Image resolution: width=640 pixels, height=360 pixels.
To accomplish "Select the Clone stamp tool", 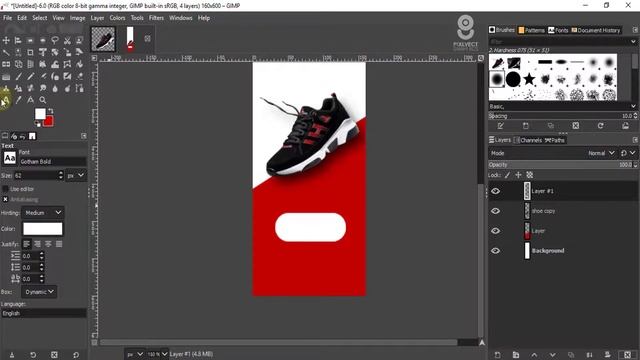I will [6, 88].
